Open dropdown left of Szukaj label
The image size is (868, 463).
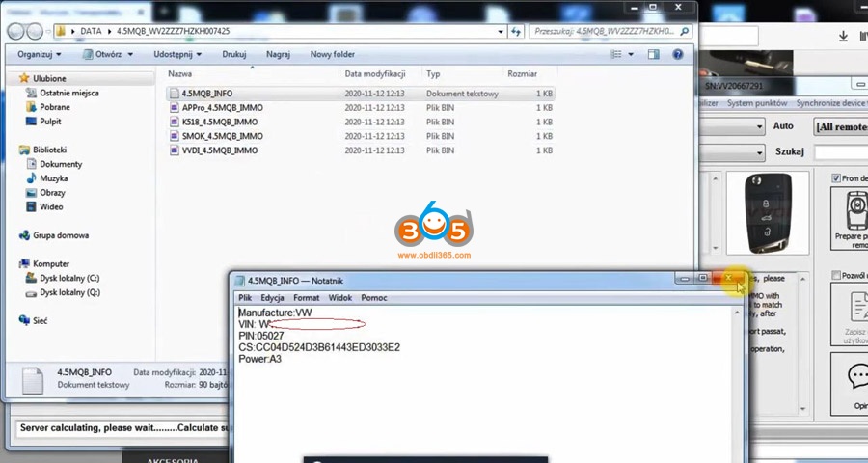click(x=761, y=151)
